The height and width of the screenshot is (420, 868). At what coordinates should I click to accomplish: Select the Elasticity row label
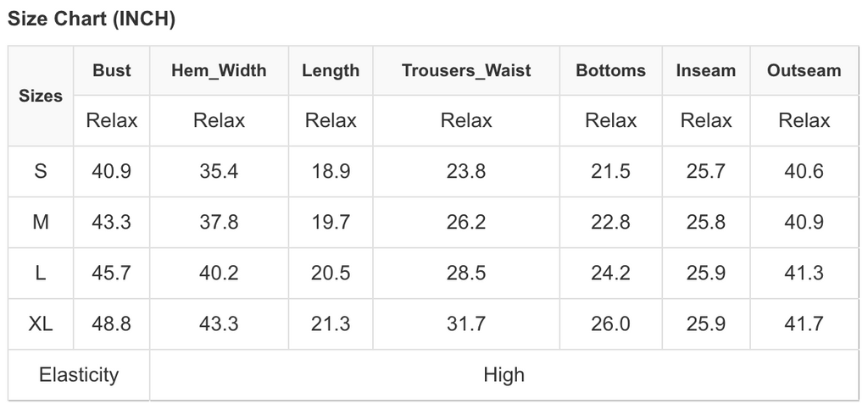pos(79,374)
